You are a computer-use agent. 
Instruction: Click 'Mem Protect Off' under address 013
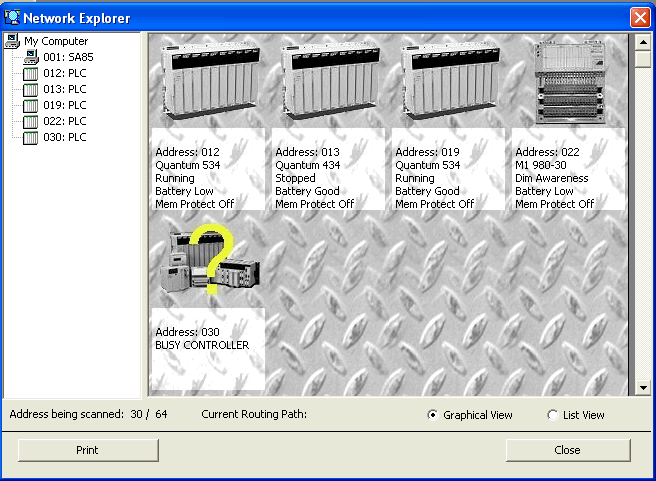(315, 204)
